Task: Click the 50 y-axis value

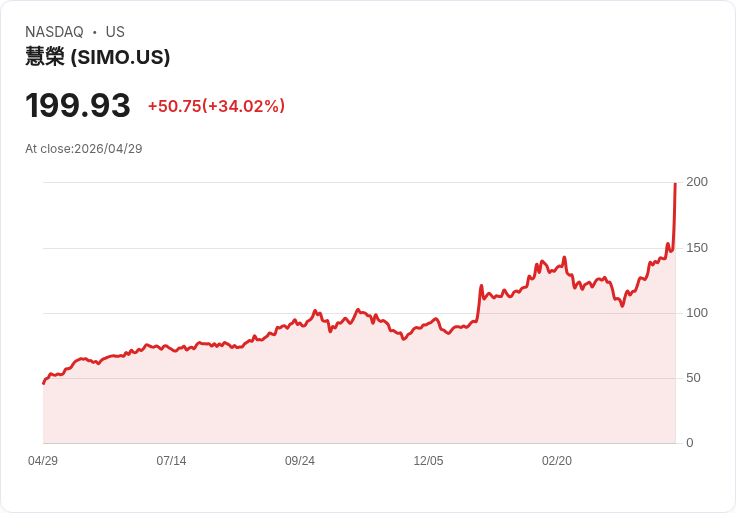Action: point(693,378)
